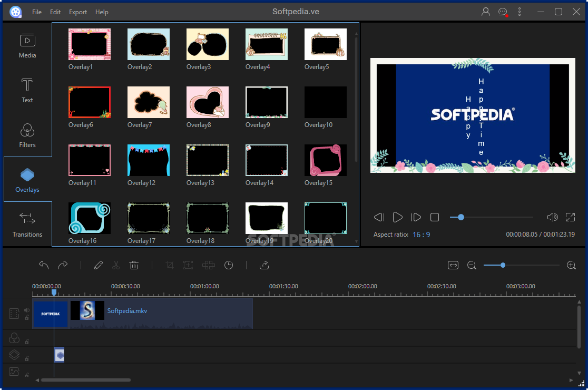This screenshot has width=588, height=390.
Task: Stop the preview playback
Action: [435, 217]
